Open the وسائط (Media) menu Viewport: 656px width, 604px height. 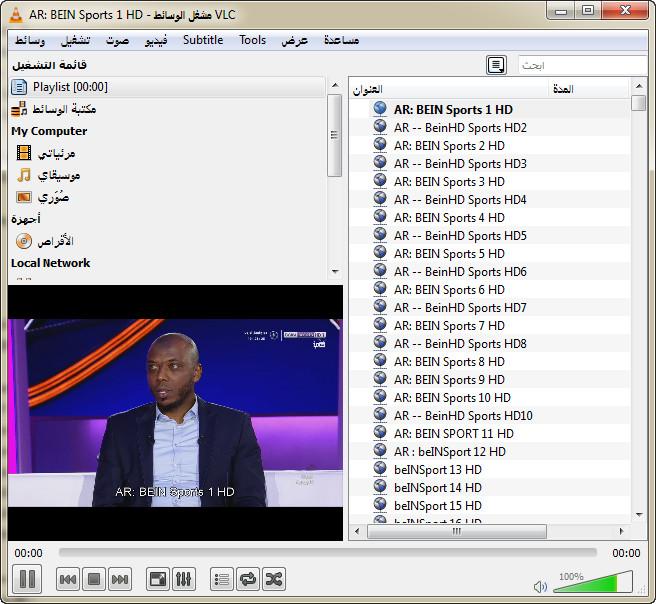(x=30, y=40)
